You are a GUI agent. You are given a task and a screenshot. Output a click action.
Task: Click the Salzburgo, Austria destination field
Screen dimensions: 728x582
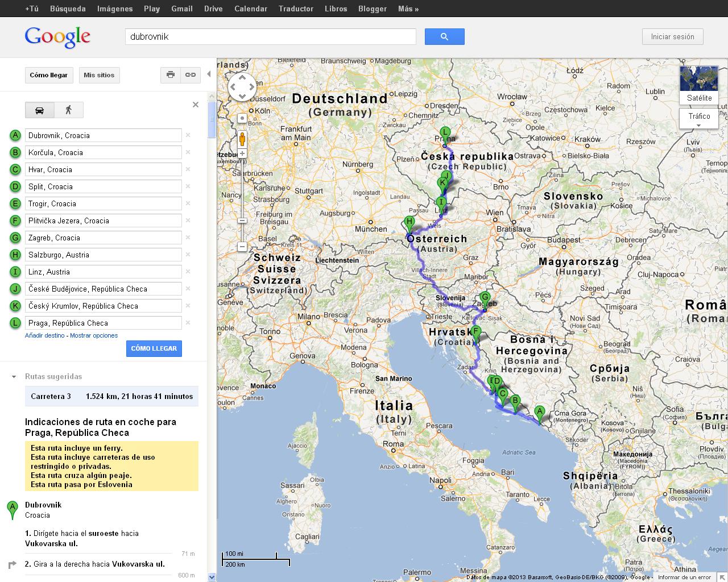[103, 255]
